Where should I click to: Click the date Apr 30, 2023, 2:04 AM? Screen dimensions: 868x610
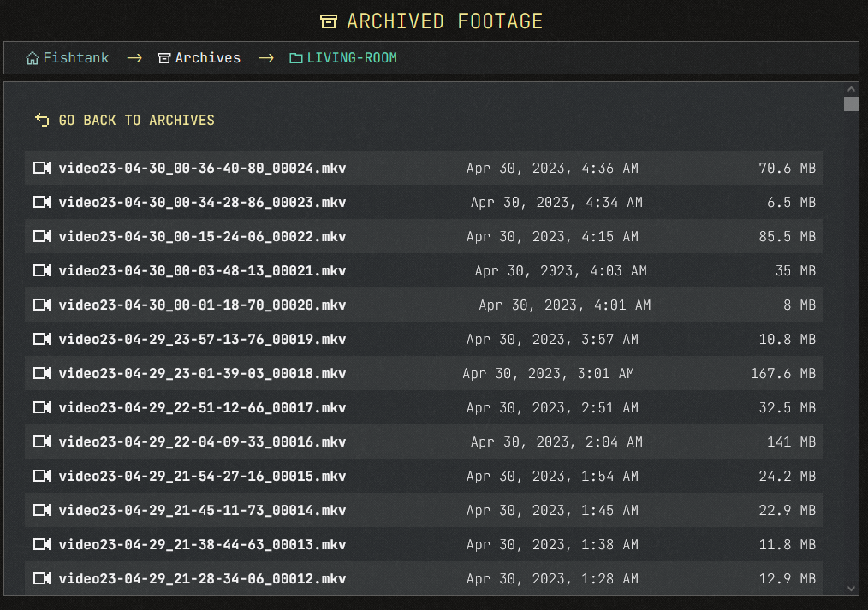(556, 442)
